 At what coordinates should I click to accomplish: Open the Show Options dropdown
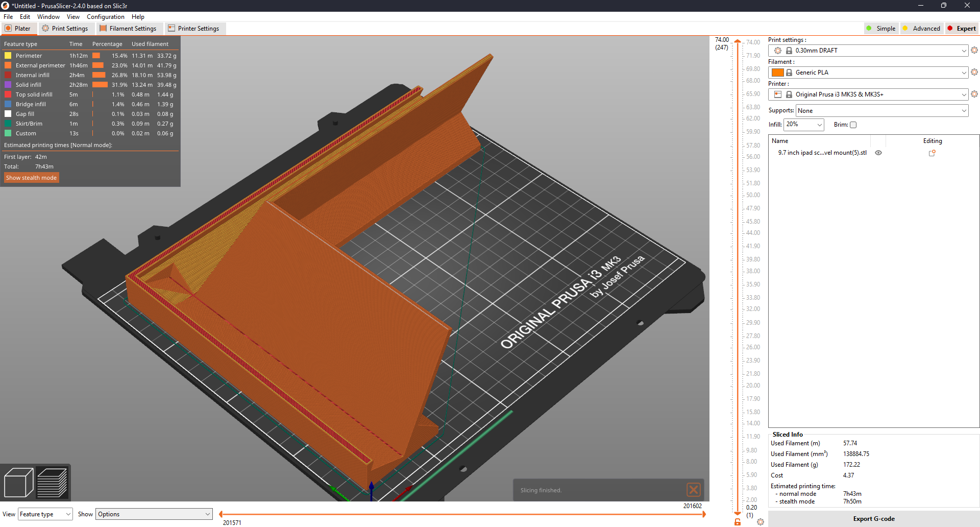(x=154, y=514)
